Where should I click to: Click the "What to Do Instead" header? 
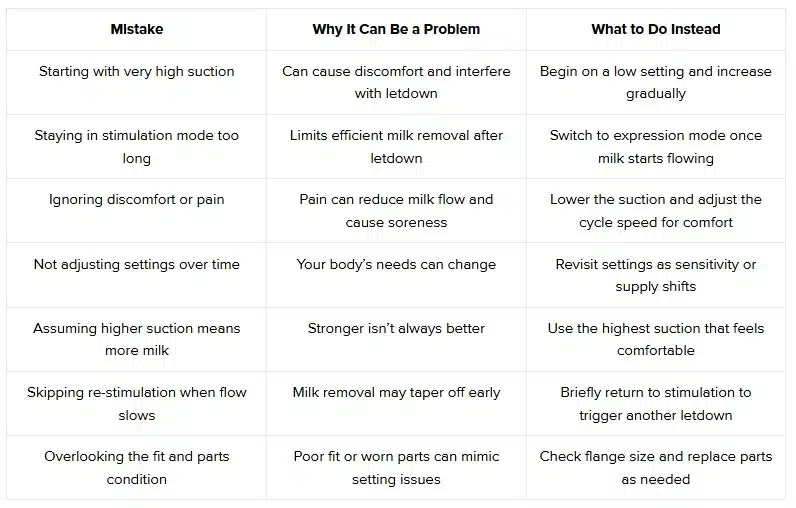[x=655, y=29]
